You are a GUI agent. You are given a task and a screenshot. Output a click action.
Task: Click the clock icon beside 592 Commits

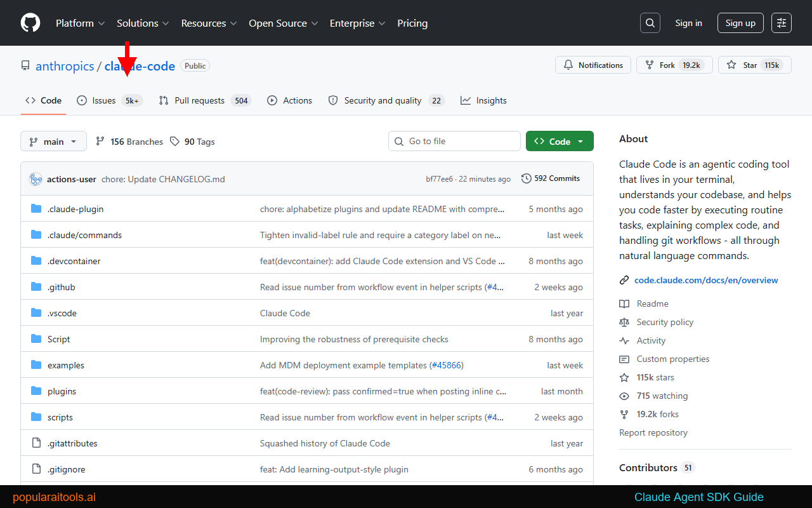(x=526, y=178)
